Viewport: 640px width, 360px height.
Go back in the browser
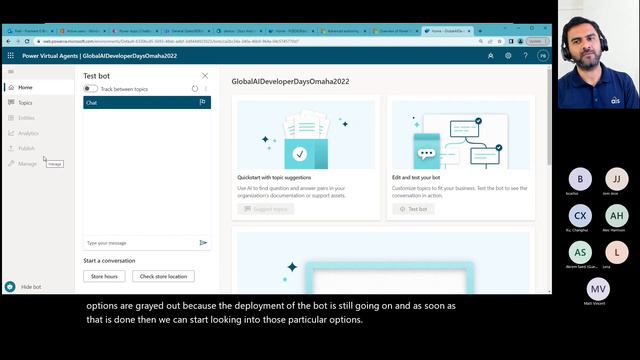coord(9,41)
